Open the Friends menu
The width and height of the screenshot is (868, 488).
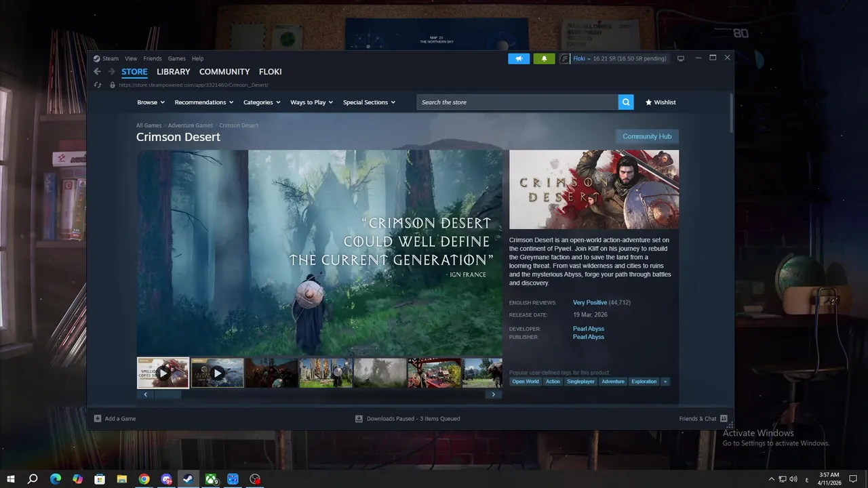pos(153,59)
